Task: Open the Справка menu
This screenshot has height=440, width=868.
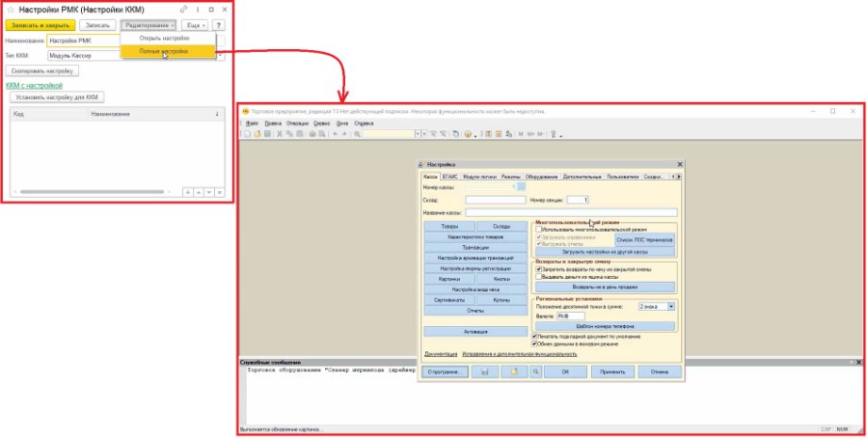Action: [364, 124]
